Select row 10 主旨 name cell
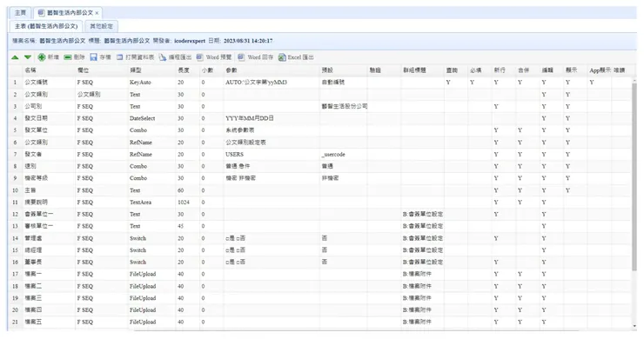 (x=49, y=190)
